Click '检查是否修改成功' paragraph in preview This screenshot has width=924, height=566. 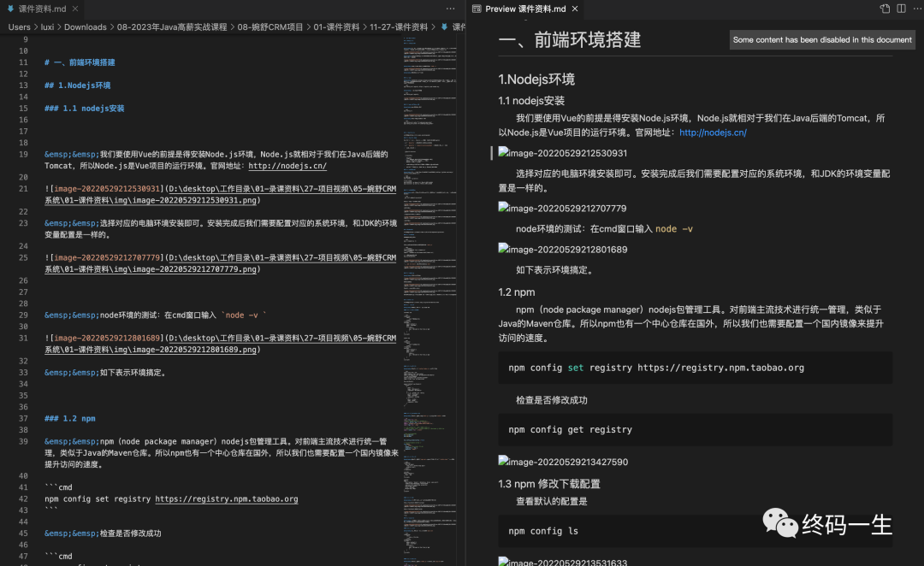point(552,400)
